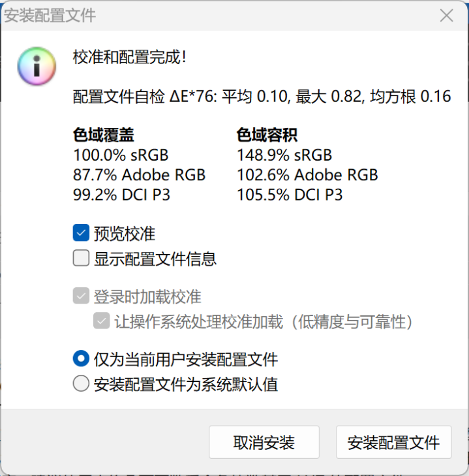Viewport: 469px width, 476px height.
Task: Close the 安装配置文件 dialog window
Action: [446, 16]
